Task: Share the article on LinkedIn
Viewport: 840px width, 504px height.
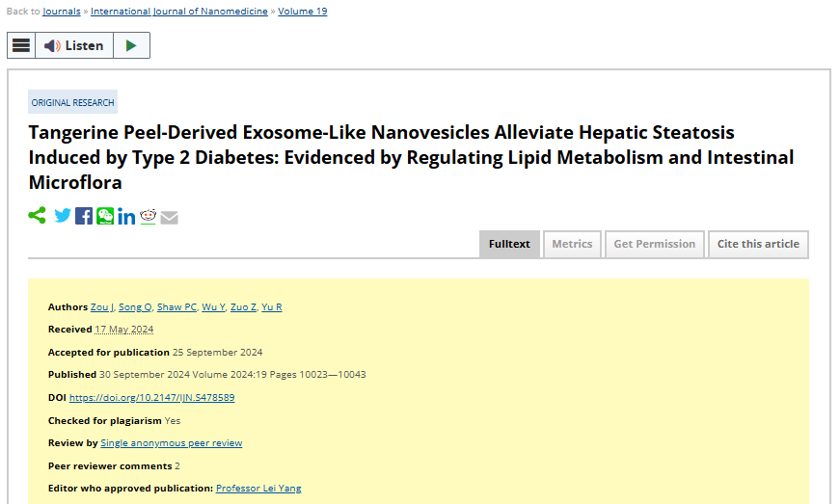Action: [126, 217]
